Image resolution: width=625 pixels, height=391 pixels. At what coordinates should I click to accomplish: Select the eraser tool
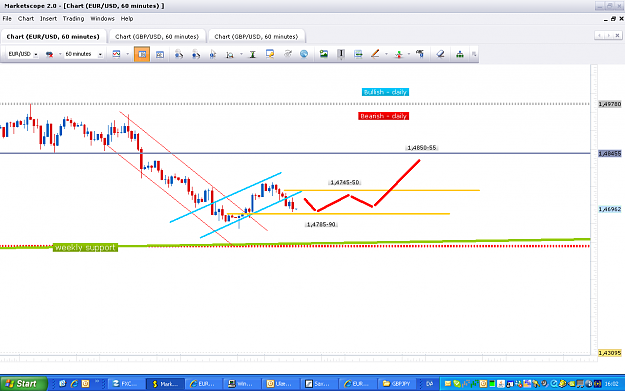(440, 54)
